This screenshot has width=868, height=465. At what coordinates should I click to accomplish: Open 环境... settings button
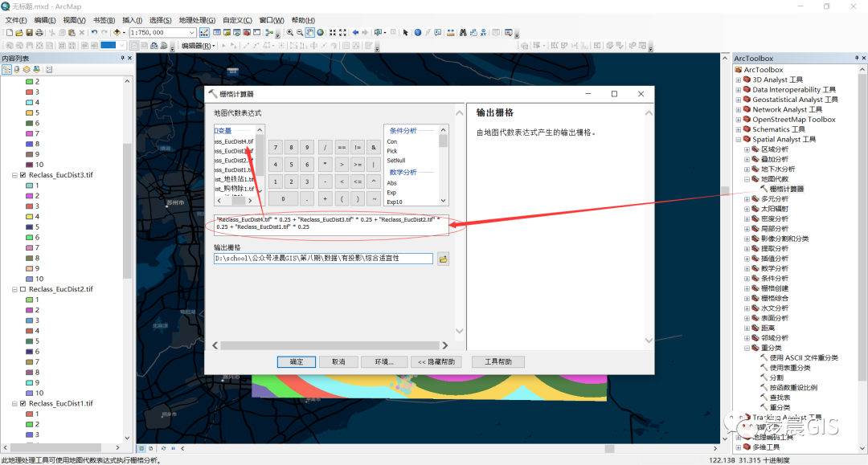[384, 361]
